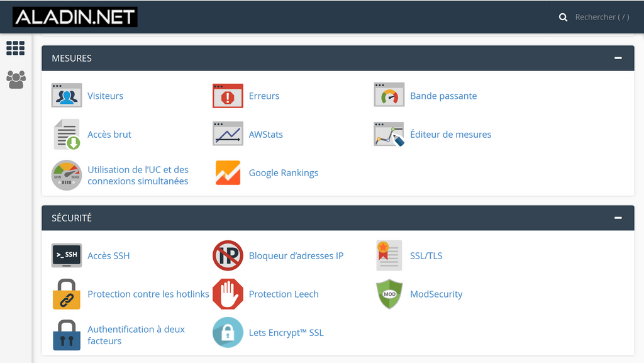The height and width of the screenshot is (363, 644).
Task: Open the Erreurs error log icon
Action: click(228, 96)
